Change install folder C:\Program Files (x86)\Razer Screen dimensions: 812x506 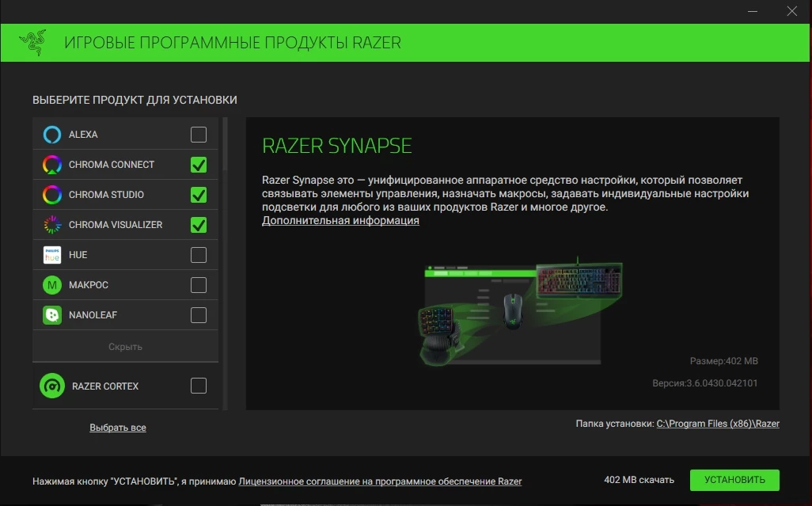point(718,424)
